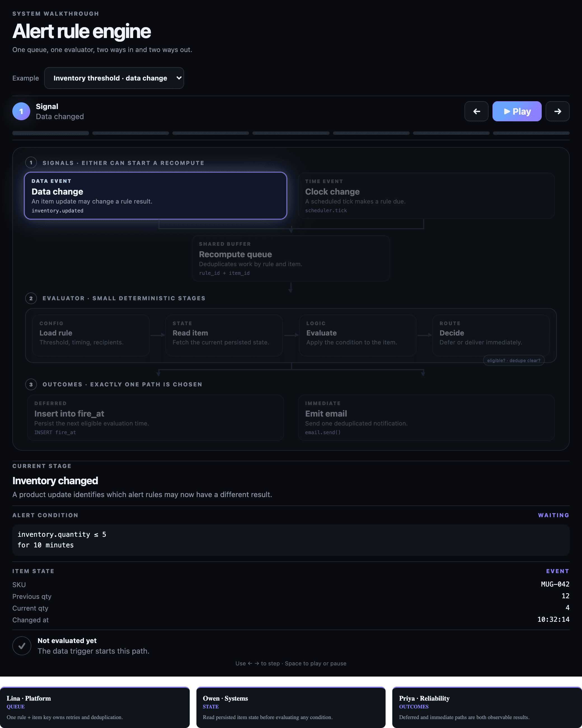The height and width of the screenshot is (728, 582).
Task: Jump to the first progress segment
Action: point(51,133)
